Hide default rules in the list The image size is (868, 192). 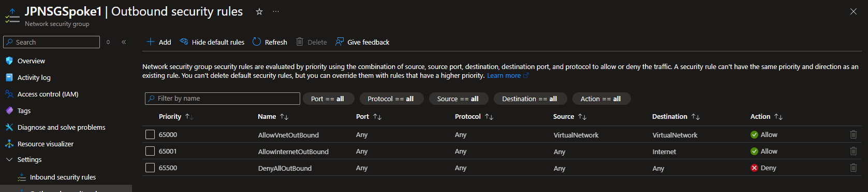[x=212, y=42]
